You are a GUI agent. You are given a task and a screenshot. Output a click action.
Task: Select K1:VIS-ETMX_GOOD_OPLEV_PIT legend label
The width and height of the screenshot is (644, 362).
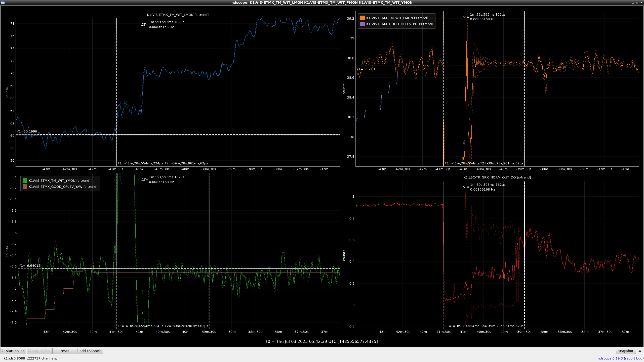tap(400, 24)
